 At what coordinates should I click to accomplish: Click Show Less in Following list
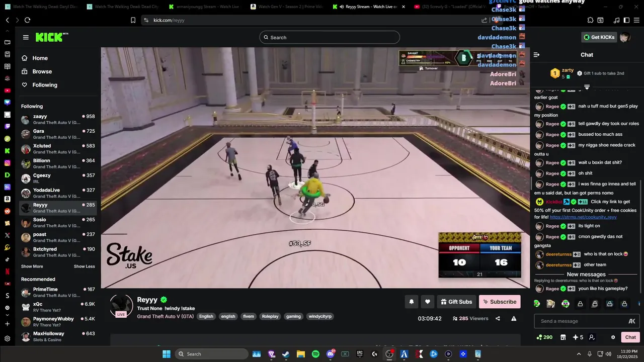(85, 266)
